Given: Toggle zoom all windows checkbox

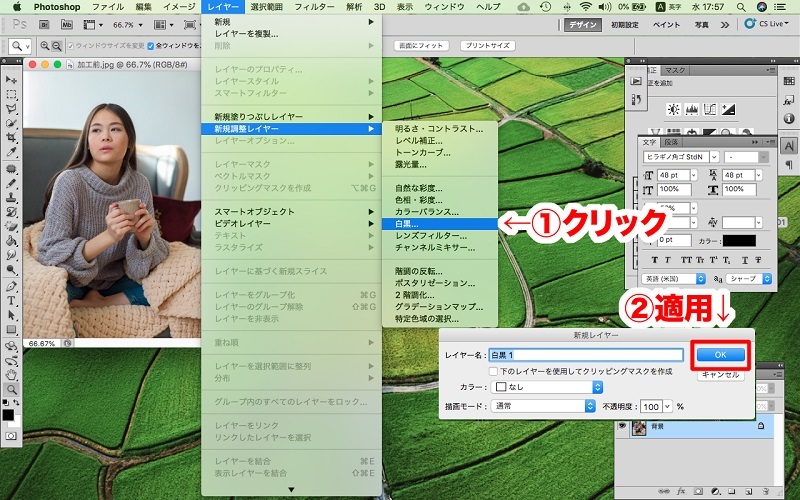Looking at the screenshot, I should point(151,46).
